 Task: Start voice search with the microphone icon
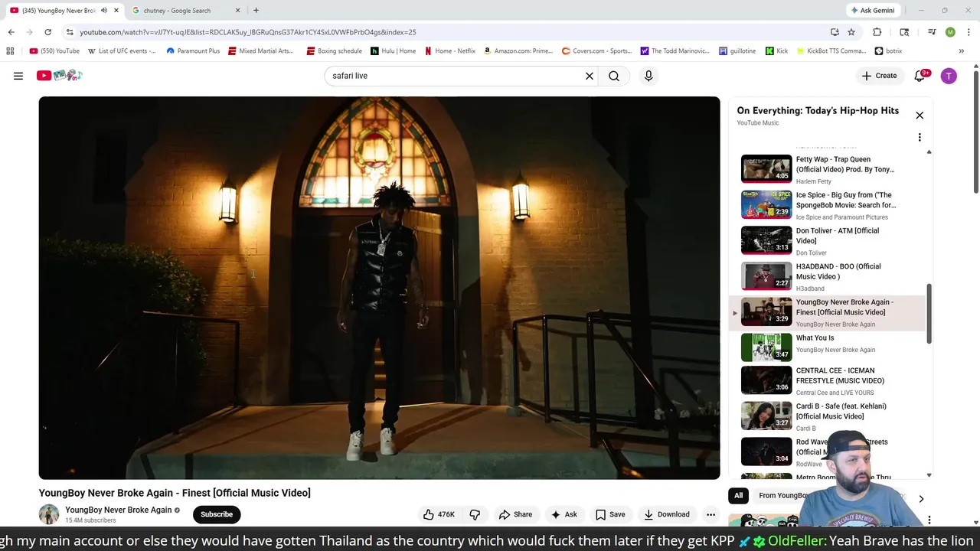(x=648, y=76)
